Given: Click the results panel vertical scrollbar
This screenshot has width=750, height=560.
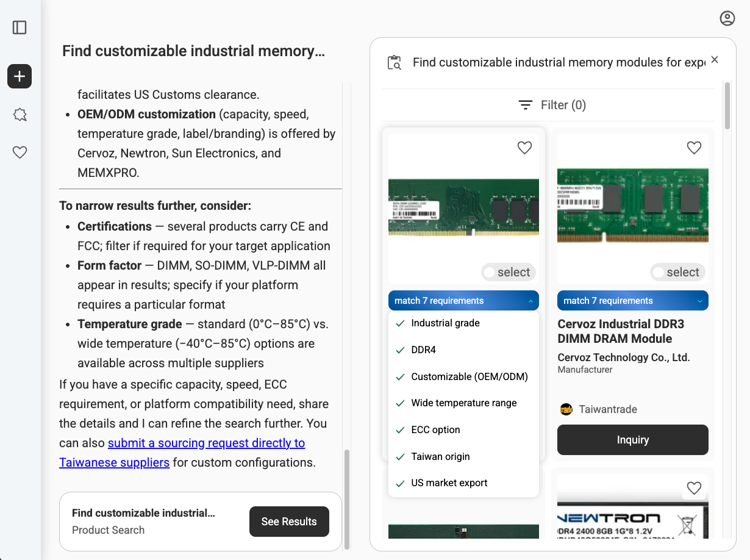Looking at the screenshot, I should click(727, 105).
